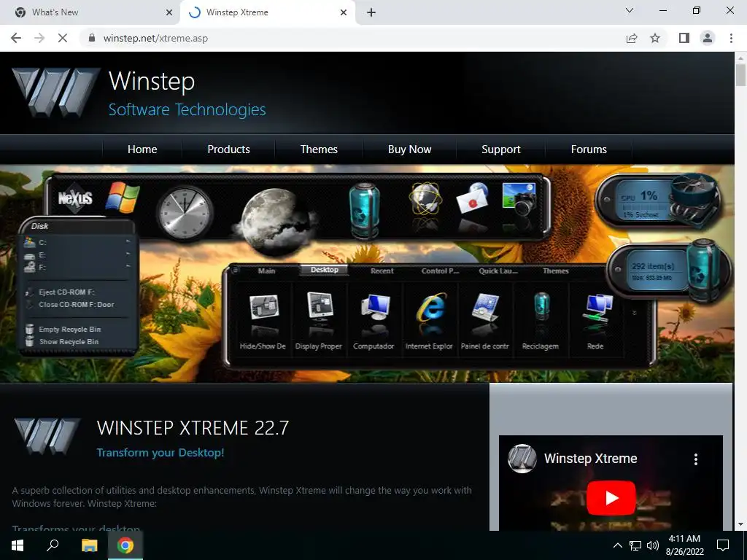The image size is (747, 560).
Task: Select the Desktop tab in the shelf
Action: click(325, 270)
